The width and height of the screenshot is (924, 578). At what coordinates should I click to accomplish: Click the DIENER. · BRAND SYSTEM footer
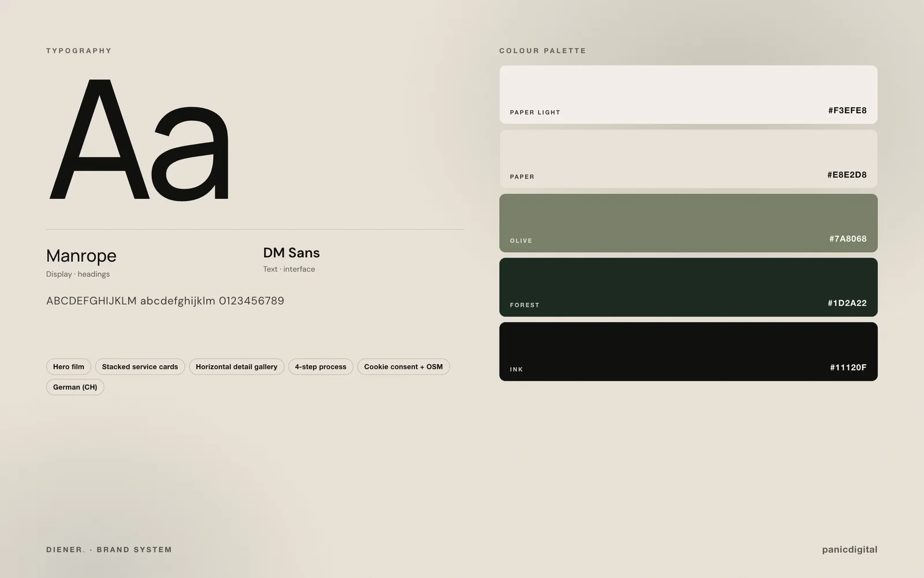[x=109, y=550]
